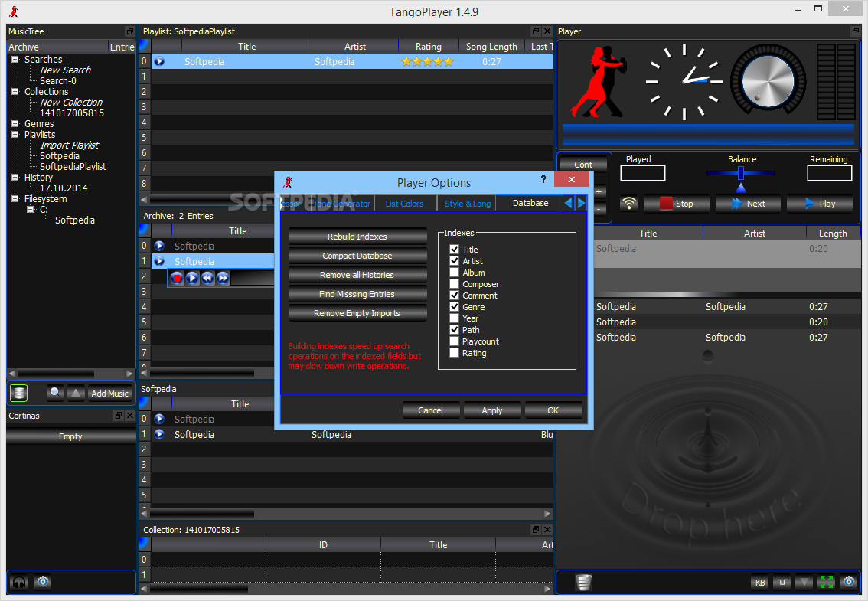Image resolution: width=868 pixels, height=601 pixels.
Task: Click Find Missing Entries button
Action: pos(357,294)
